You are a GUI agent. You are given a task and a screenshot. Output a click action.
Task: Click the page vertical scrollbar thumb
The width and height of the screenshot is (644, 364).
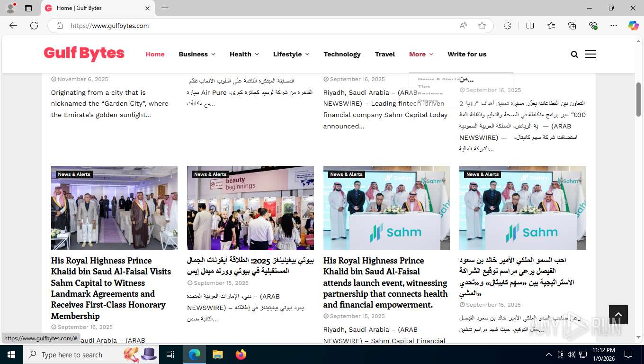click(x=638, y=99)
